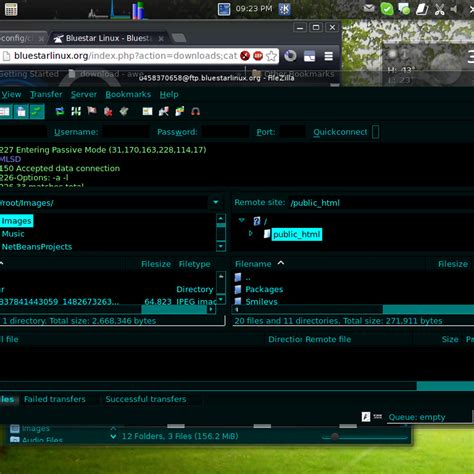Refresh the file and folder lists
This screenshot has width=474, height=474.
[x=60, y=111]
